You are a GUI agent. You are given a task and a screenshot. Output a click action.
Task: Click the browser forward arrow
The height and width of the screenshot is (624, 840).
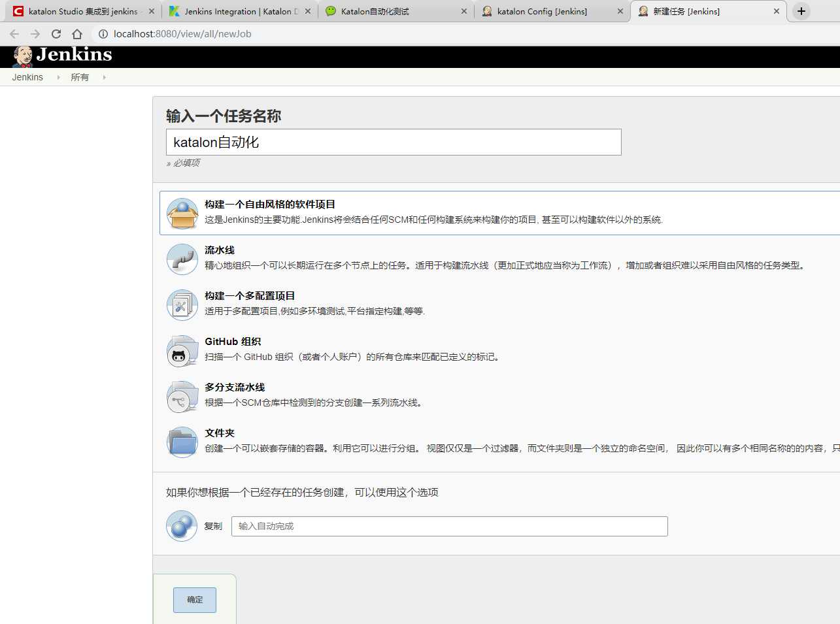pos(35,34)
